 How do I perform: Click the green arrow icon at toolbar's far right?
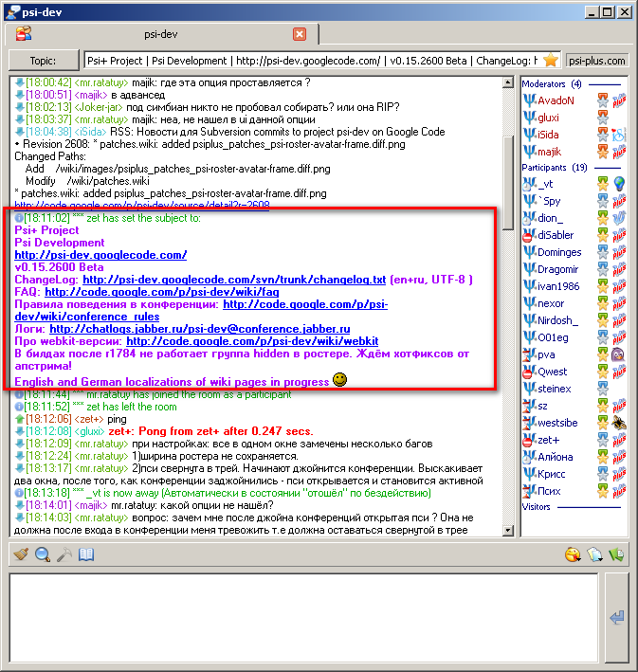point(616,555)
